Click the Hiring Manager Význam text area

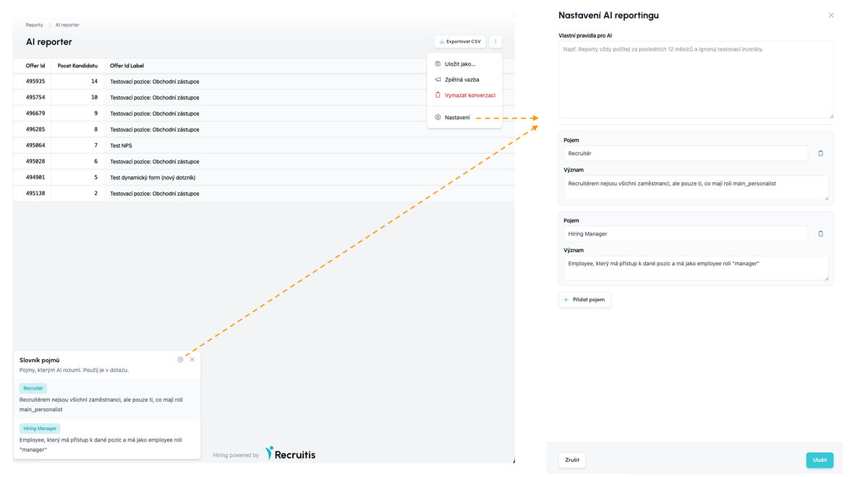point(696,268)
